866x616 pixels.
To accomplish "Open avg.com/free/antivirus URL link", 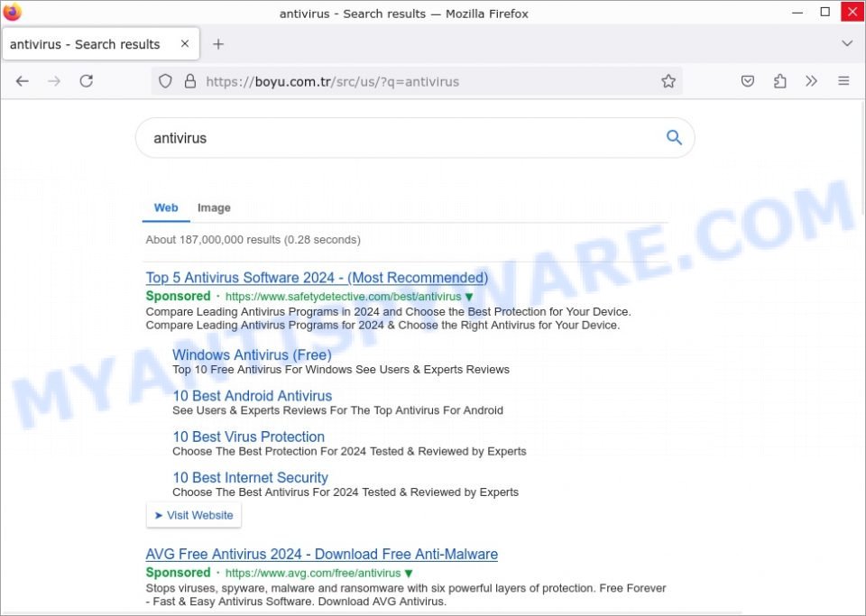I will click(313, 574).
